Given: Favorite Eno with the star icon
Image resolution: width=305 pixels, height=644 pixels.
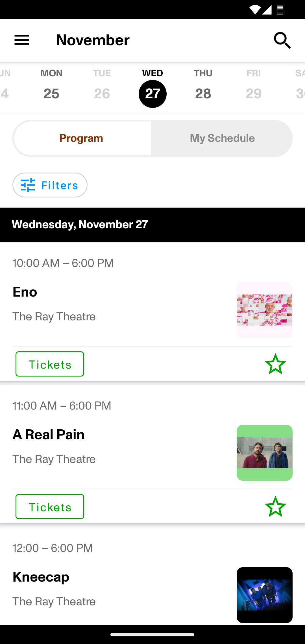Looking at the screenshot, I should click(275, 364).
